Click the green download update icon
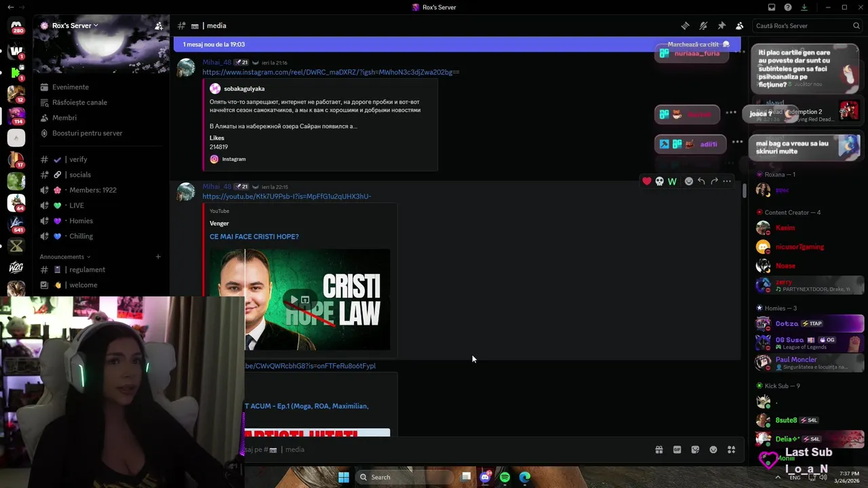This screenshot has height=488, width=868. coord(804,7)
